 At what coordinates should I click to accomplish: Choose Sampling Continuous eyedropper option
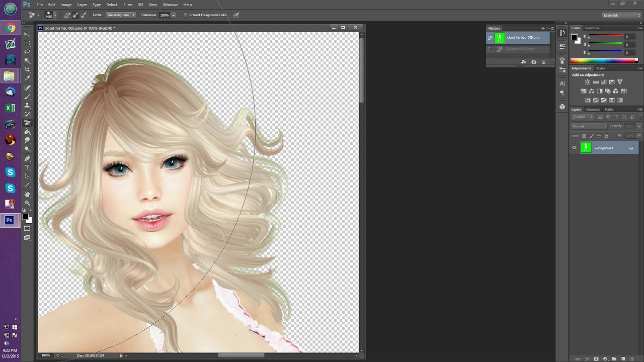(67, 15)
